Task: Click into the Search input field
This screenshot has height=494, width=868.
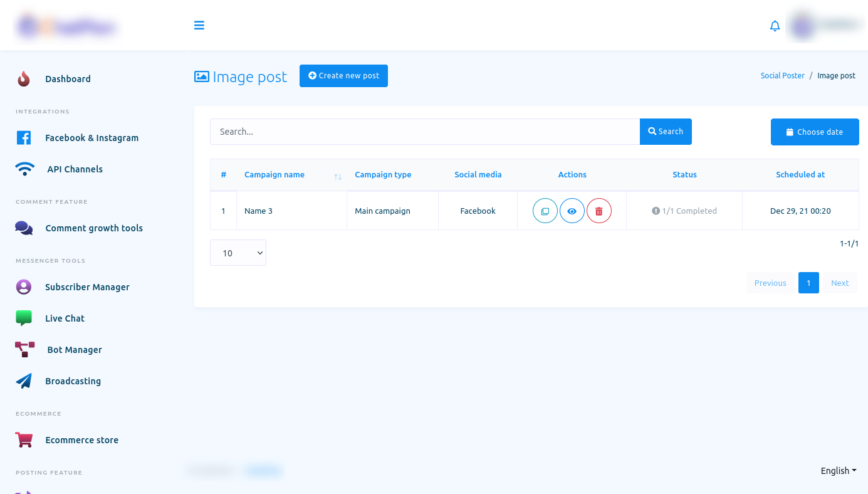Action: click(x=424, y=132)
